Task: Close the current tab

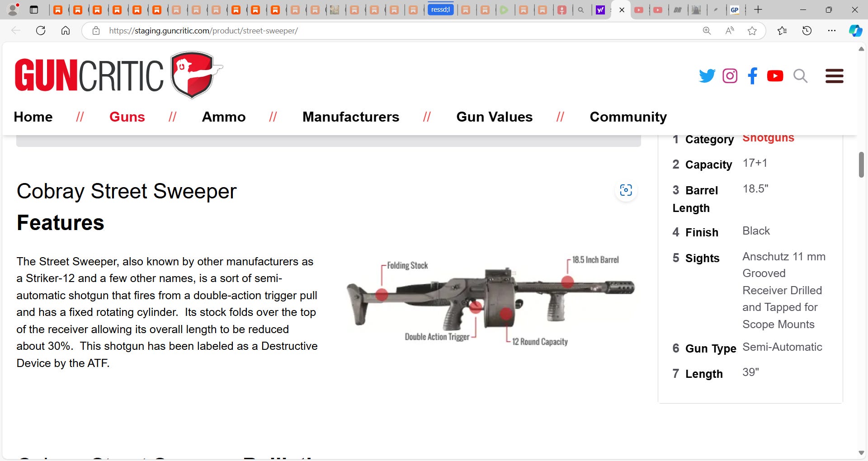Action: pyautogui.click(x=622, y=10)
